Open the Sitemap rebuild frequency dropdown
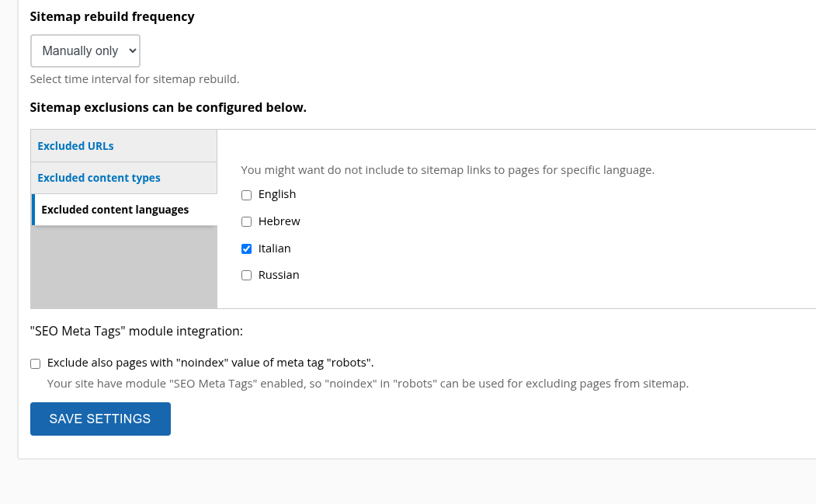Screen dimensions: 816x504 tap(85, 51)
